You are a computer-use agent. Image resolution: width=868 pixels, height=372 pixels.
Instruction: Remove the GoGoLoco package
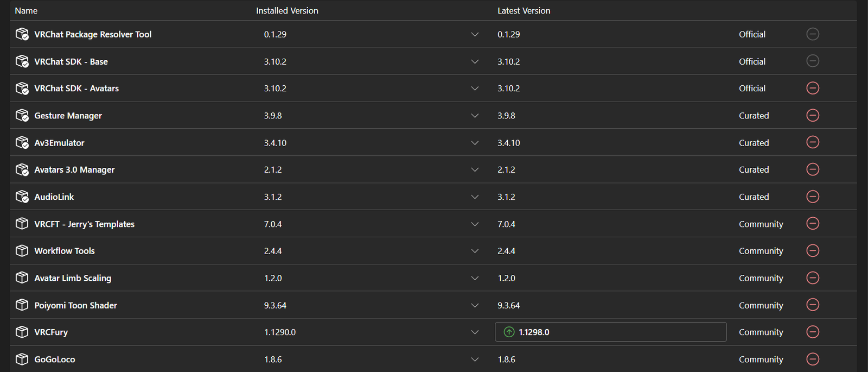813,359
